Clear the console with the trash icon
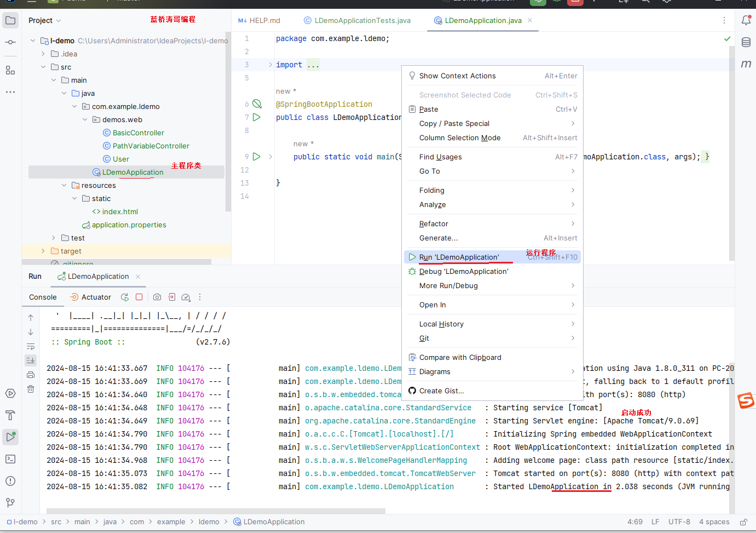This screenshot has width=756, height=533. [31, 389]
